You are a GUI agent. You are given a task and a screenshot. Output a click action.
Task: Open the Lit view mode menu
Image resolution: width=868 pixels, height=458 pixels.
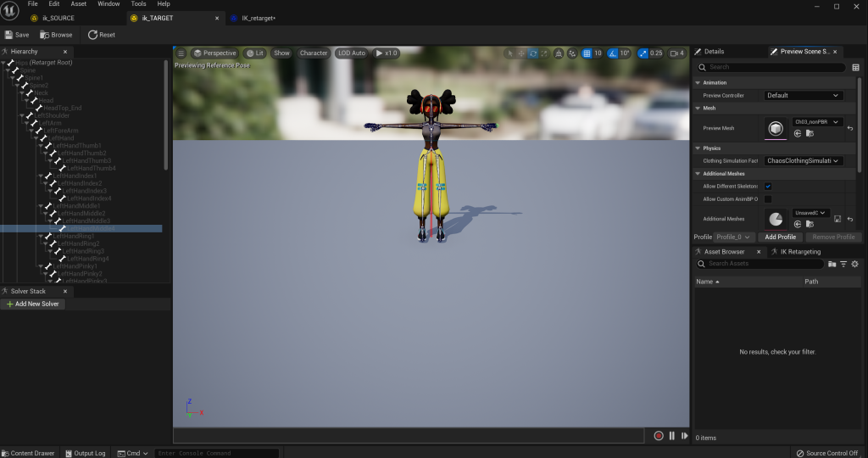point(255,53)
